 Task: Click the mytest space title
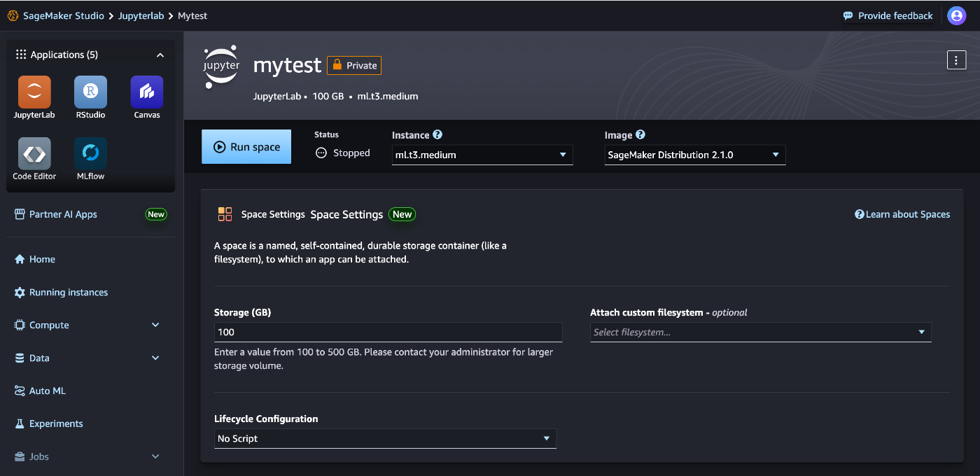[x=287, y=65]
